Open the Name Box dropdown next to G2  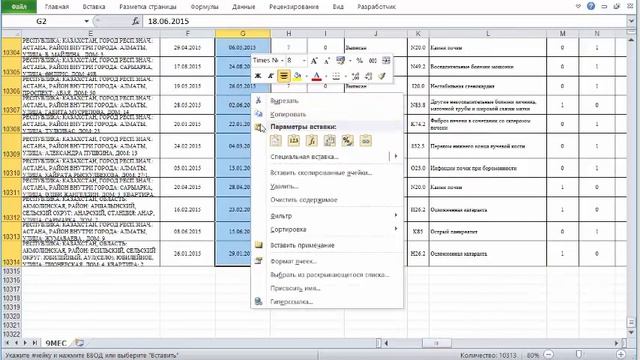click(x=87, y=21)
